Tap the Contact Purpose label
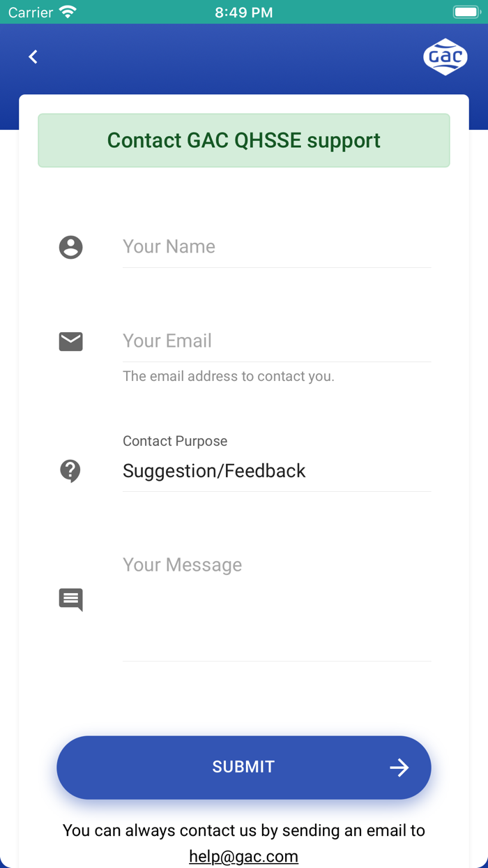Screen dimensions: 488x868 [175, 441]
